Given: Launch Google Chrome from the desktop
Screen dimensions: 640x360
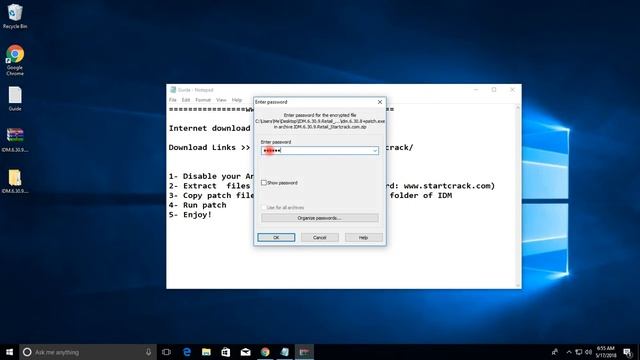Looking at the screenshot, I should click(15, 60).
